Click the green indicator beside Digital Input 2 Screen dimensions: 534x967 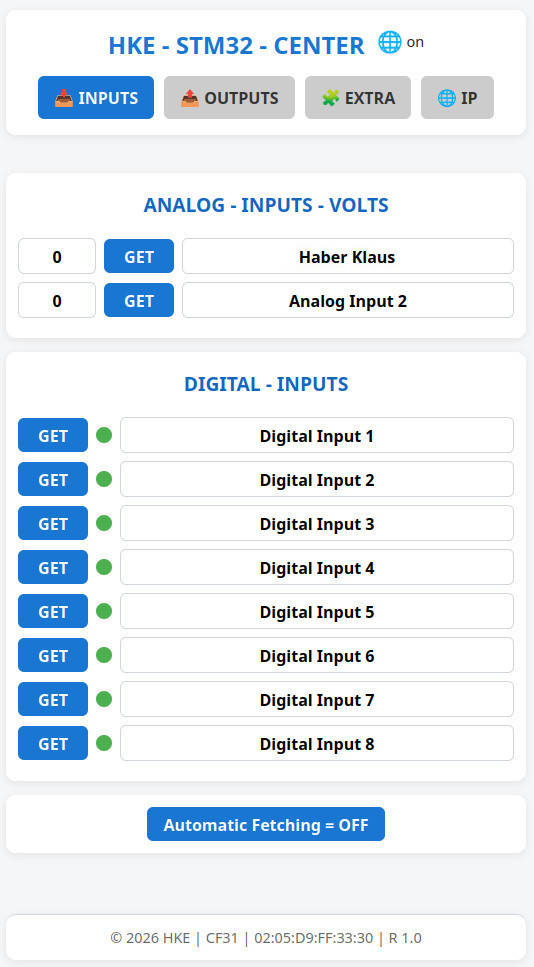104,479
